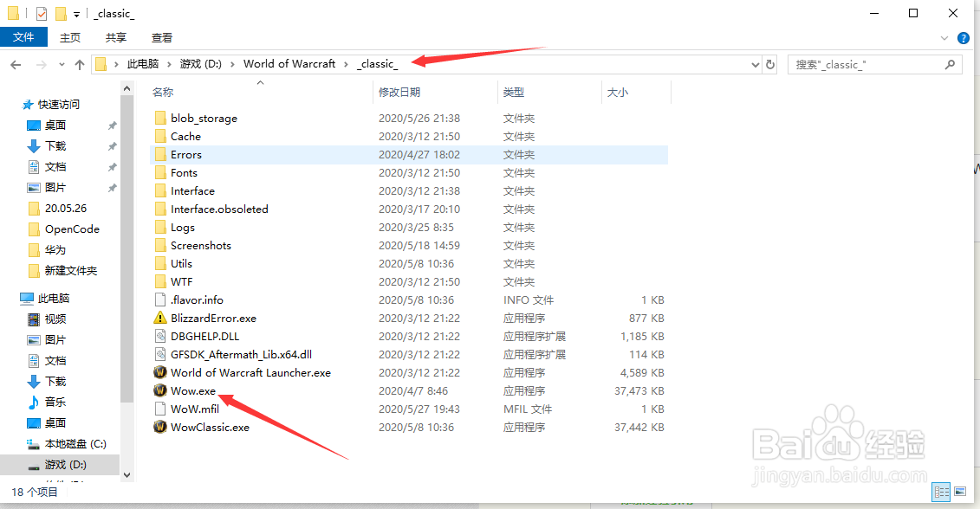Expand address bar history dropdown
The width and height of the screenshot is (980, 509).
(755, 64)
